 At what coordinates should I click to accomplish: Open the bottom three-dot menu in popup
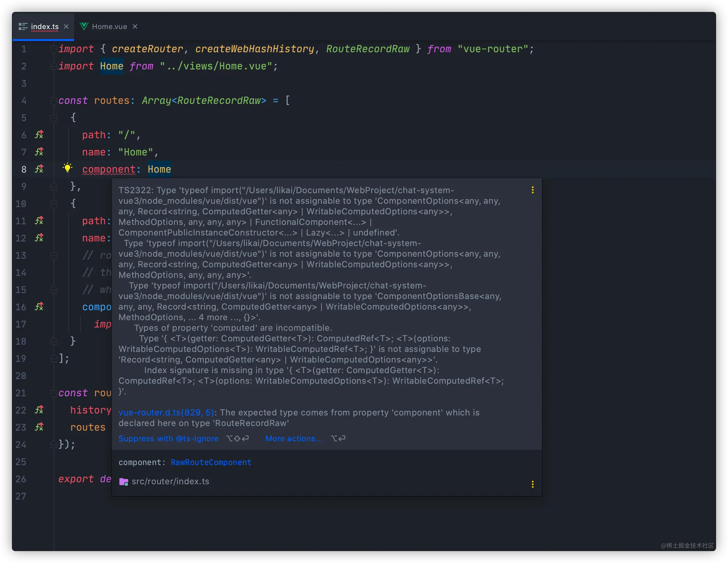(532, 484)
